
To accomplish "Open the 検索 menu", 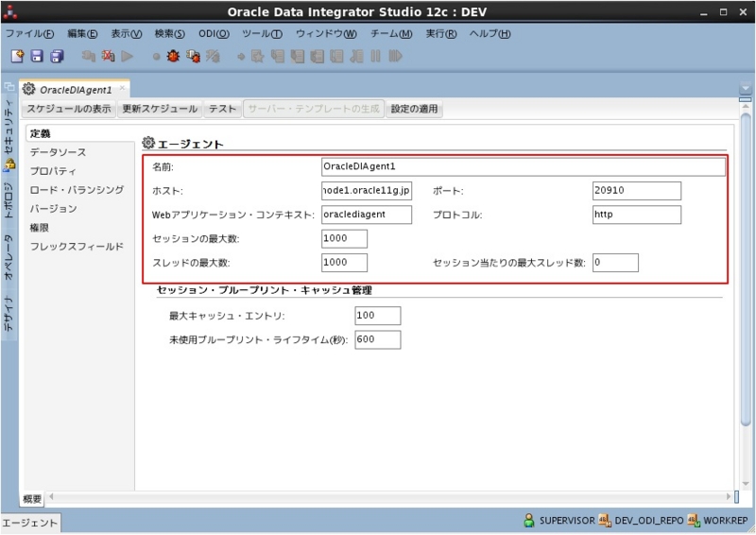I will [170, 34].
